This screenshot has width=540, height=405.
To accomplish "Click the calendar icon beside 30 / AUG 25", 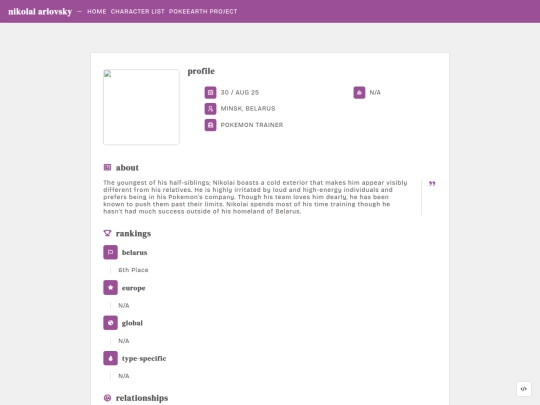I will point(210,92).
